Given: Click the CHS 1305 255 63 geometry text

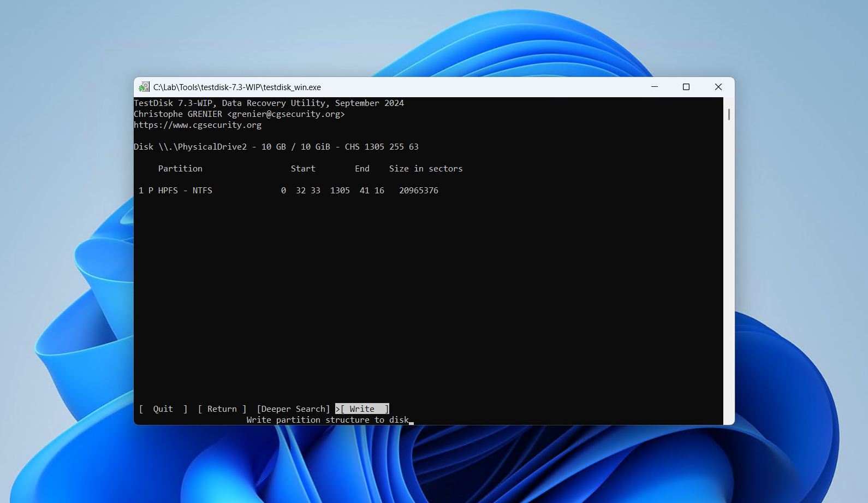Looking at the screenshot, I should coord(382,147).
